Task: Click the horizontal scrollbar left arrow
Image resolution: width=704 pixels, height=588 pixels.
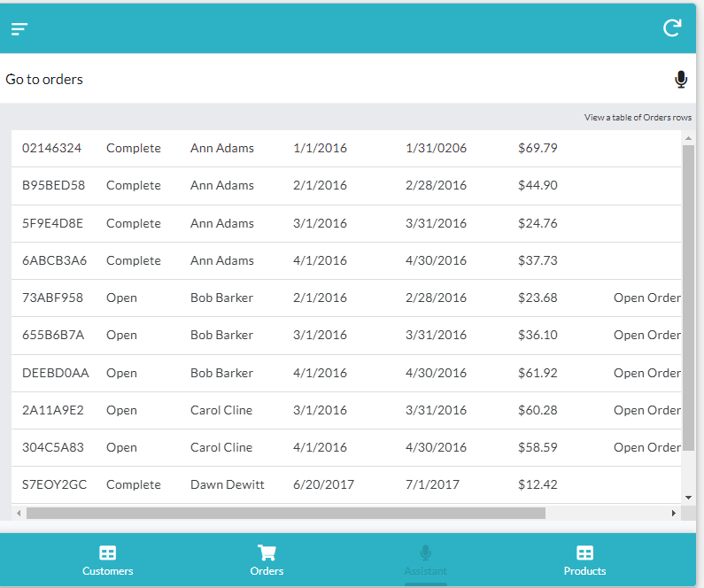Action: pyautogui.click(x=19, y=513)
